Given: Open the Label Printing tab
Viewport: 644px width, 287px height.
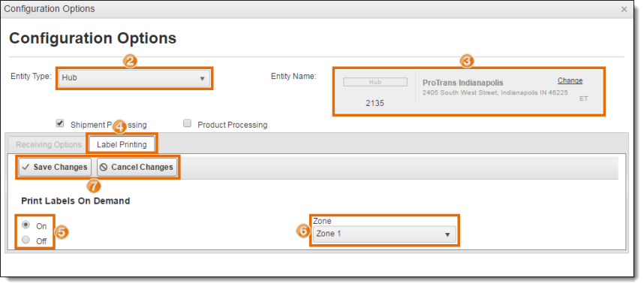Looking at the screenshot, I should coord(122,145).
